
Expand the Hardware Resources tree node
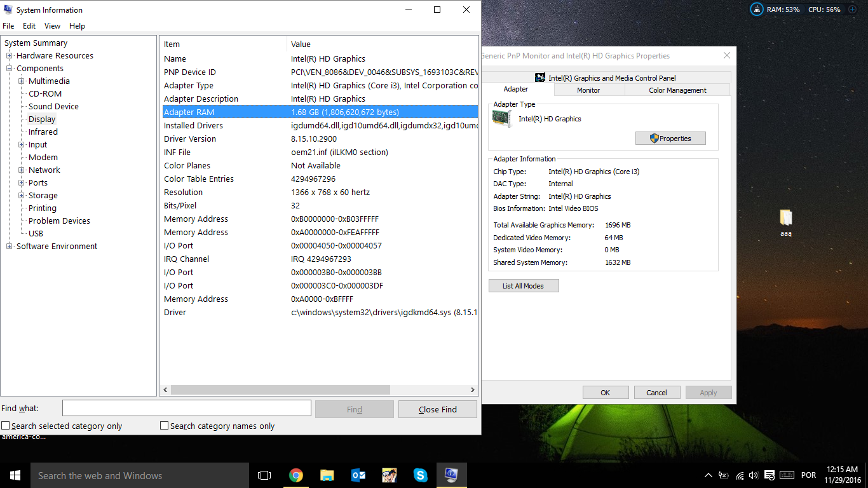(x=10, y=56)
